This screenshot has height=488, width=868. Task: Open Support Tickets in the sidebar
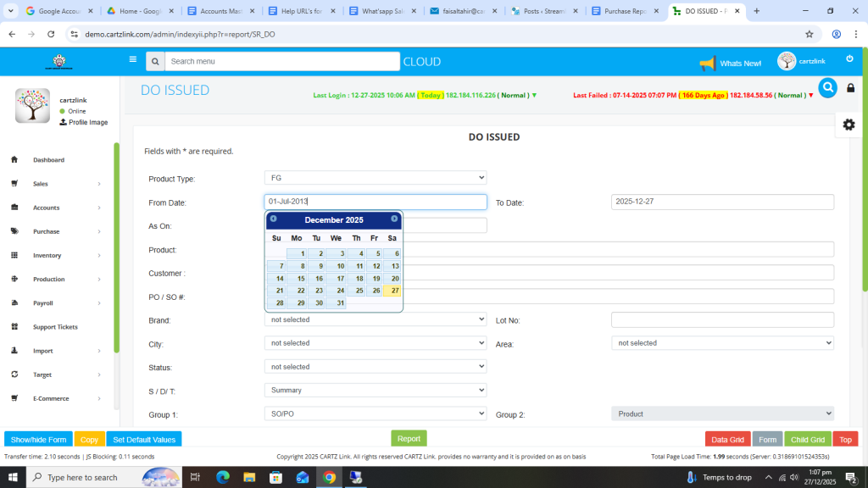coord(56,327)
